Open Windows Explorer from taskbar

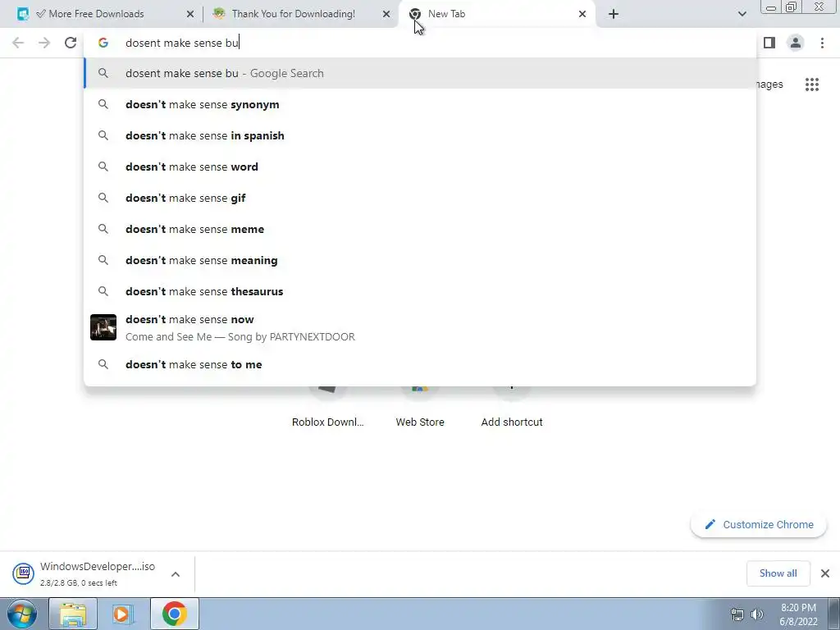coord(73,614)
